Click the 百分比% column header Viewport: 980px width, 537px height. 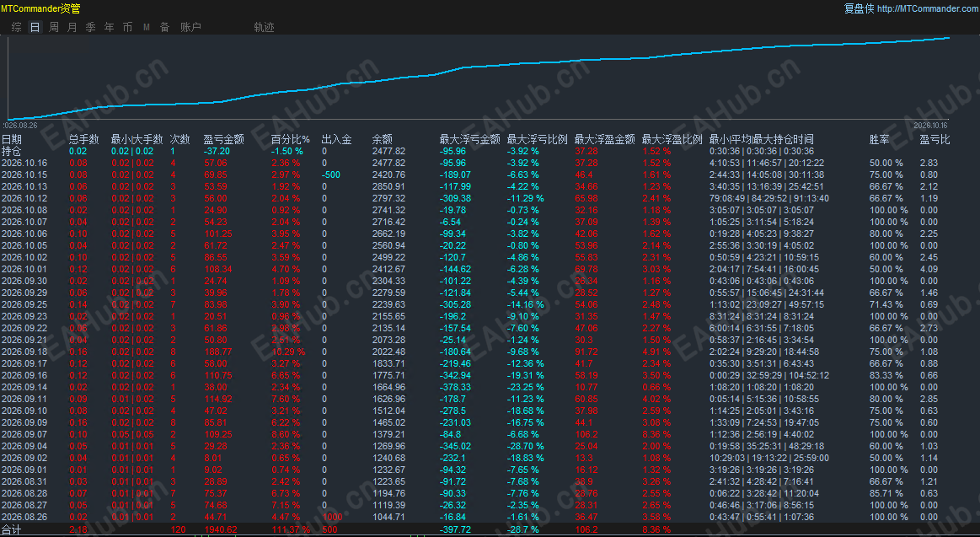pos(291,139)
